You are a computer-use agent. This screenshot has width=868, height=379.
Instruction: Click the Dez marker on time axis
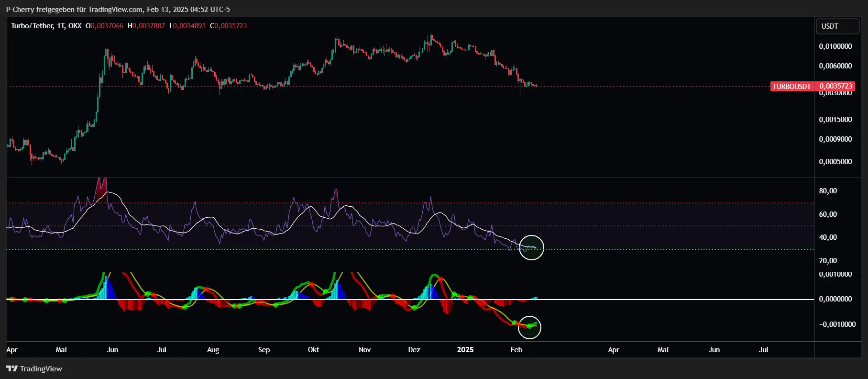414,350
